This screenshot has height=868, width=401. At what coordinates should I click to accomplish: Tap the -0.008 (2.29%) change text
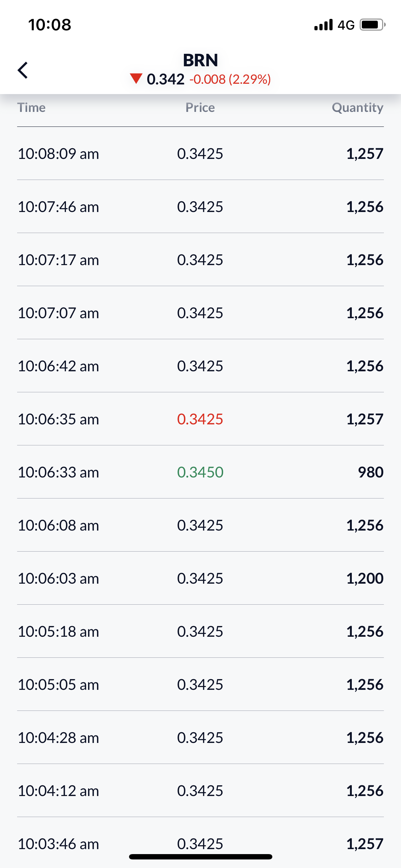click(230, 79)
